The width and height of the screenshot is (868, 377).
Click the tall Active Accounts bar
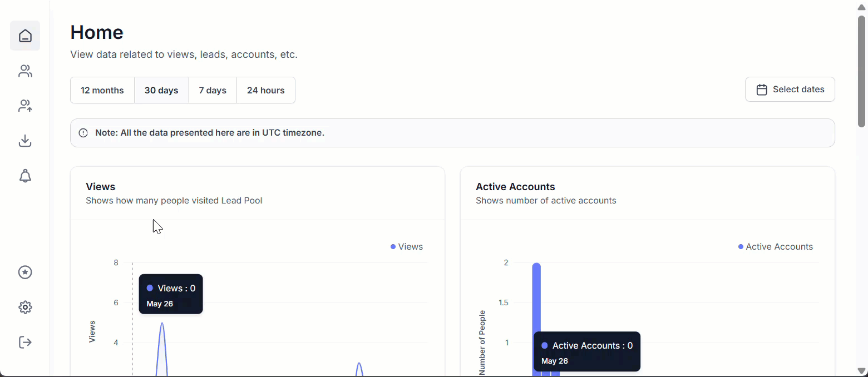(x=536, y=319)
